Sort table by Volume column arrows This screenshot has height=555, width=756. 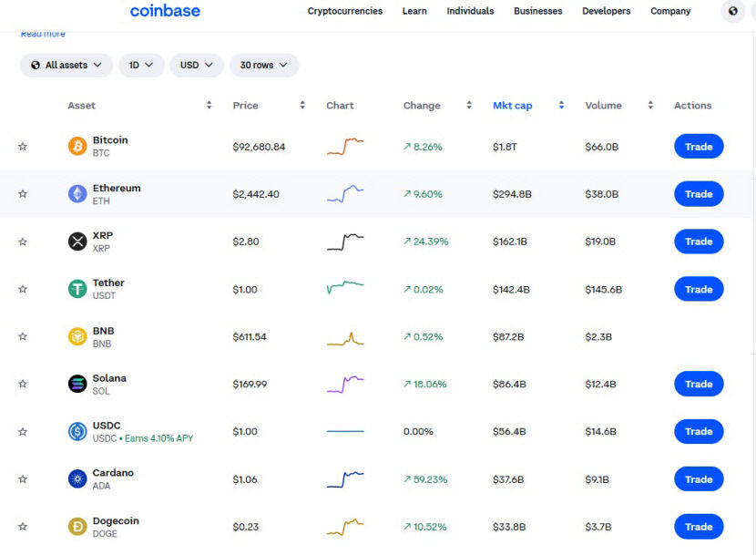point(650,105)
